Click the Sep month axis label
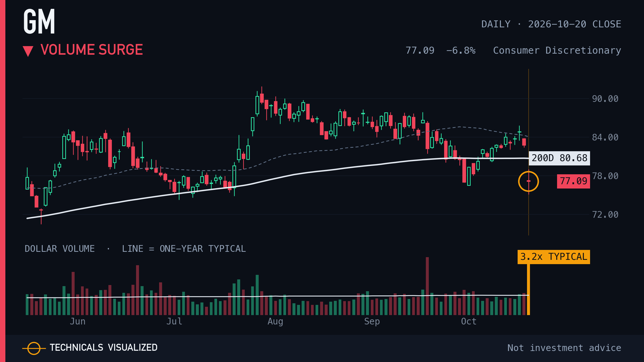The image size is (644, 362). pos(372,322)
